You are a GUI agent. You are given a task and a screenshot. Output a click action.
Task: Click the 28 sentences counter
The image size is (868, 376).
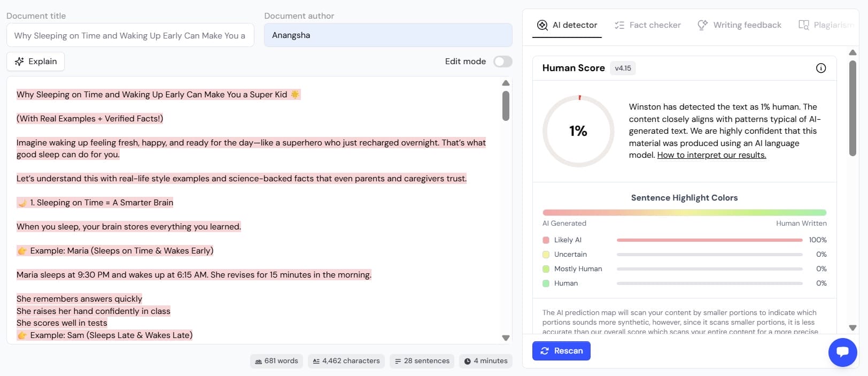pos(422,361)
